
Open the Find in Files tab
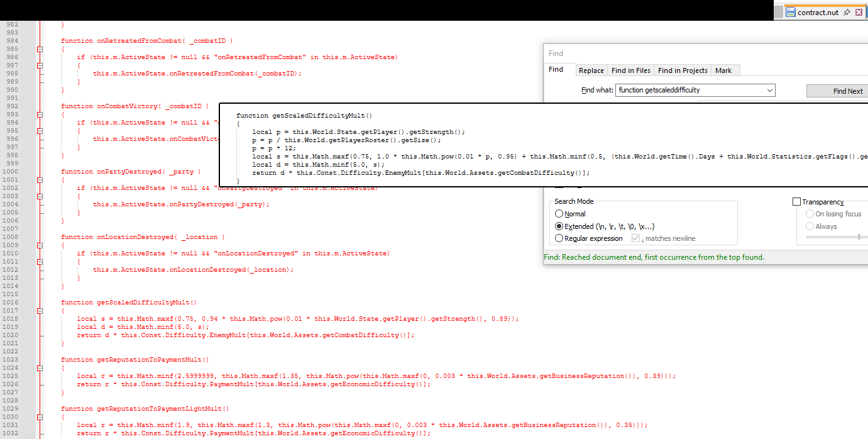coord(631,70)
